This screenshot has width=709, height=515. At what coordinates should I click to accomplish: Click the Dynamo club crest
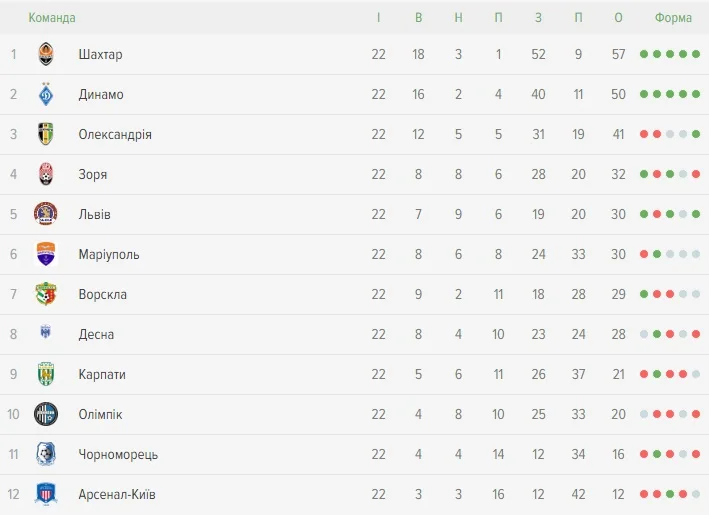[46, 94]
